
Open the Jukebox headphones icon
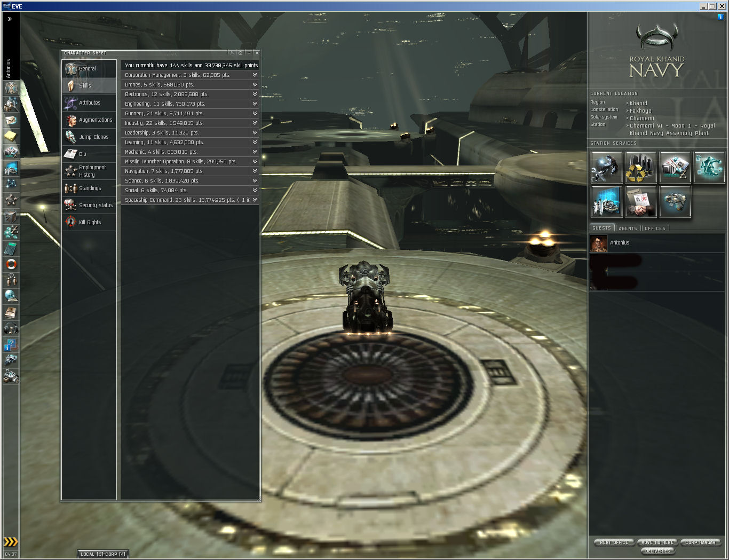[x=11, y=328]
